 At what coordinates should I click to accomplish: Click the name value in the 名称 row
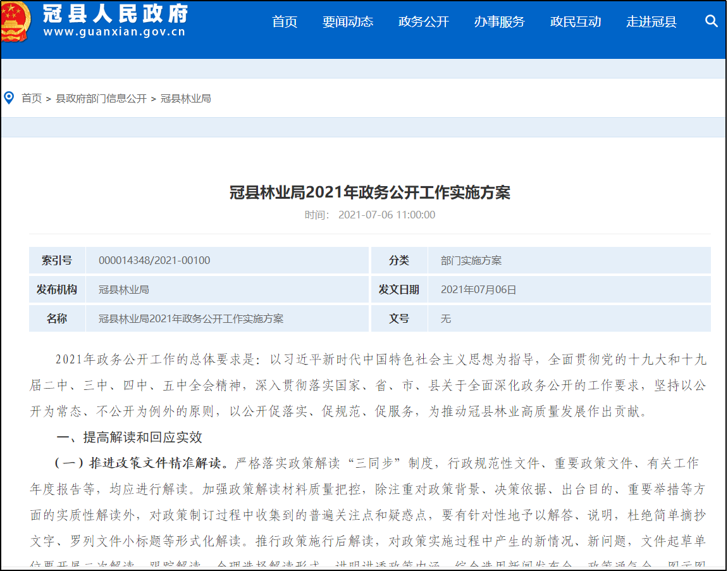[x=191, y=318]
